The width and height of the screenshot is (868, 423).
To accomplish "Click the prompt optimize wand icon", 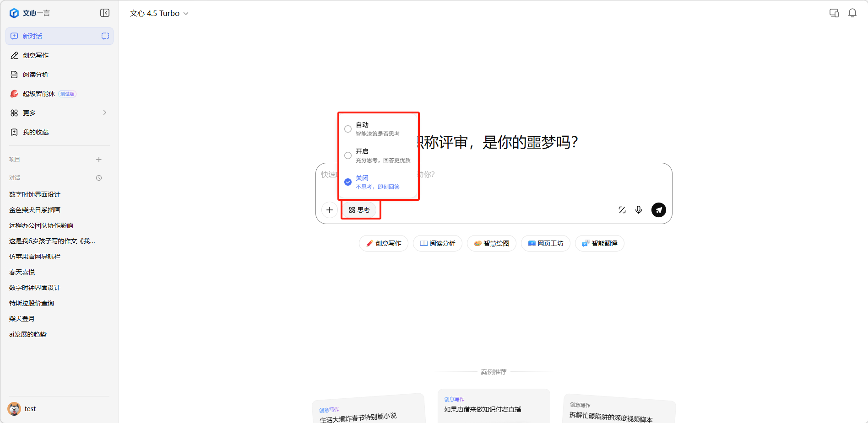I will pyautogui.click(x=622, y=210).
